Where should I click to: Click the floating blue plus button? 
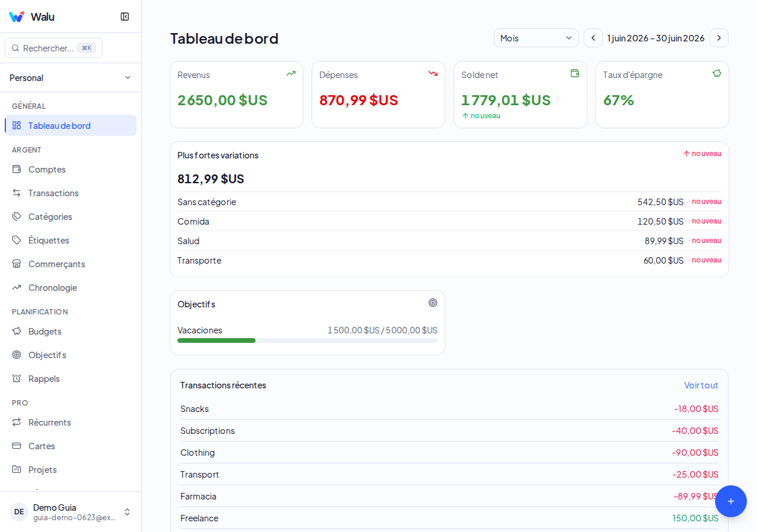pos(731,501)
